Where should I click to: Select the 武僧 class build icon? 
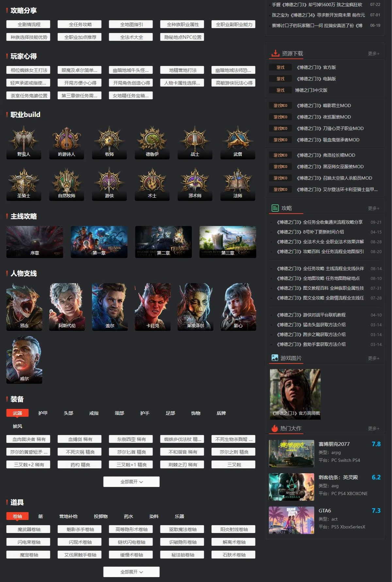[x=238, y=142]
